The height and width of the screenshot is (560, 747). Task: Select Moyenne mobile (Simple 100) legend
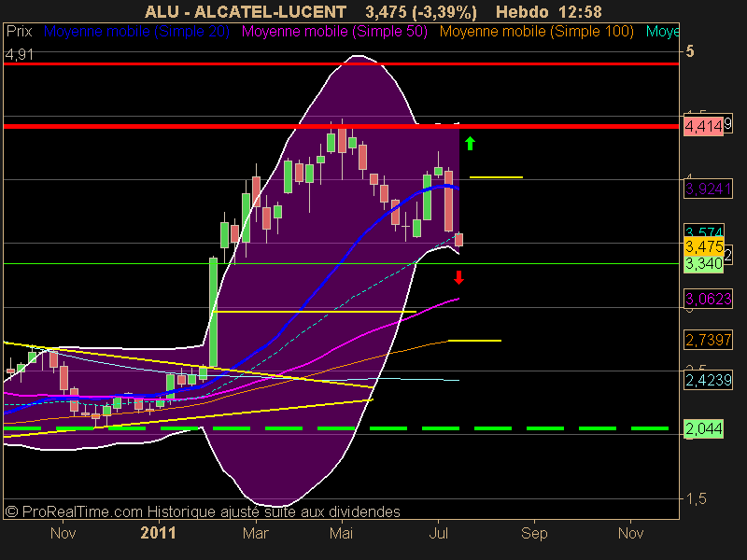536,32
